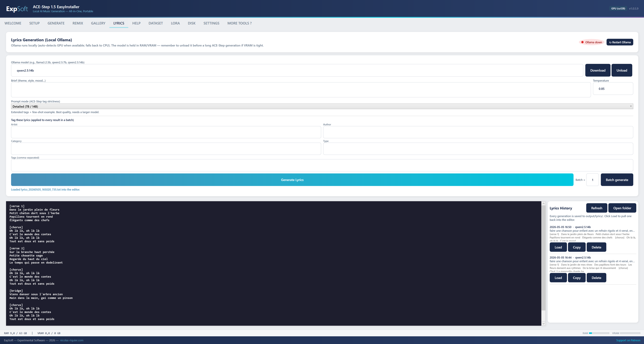Copy the 16:50 history entry
This screenshot has height=344, width=644.
(x=577, y=247)
